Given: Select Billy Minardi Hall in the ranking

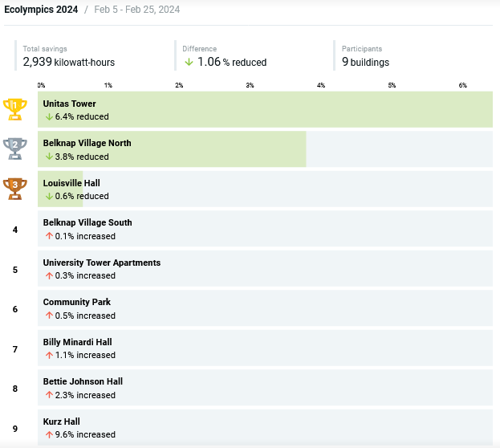Looking at the screenshot, I should [x=77, y=342].
